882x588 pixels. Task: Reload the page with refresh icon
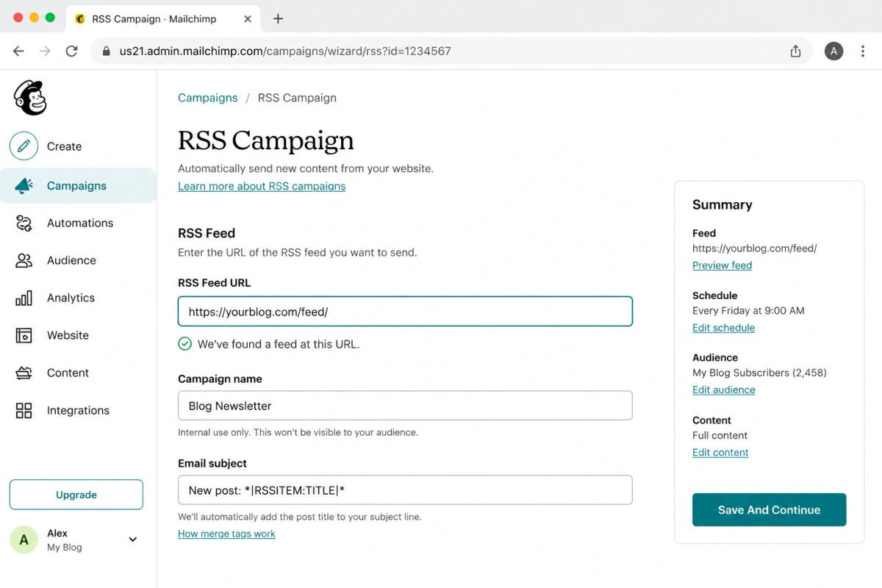point(71,51)
